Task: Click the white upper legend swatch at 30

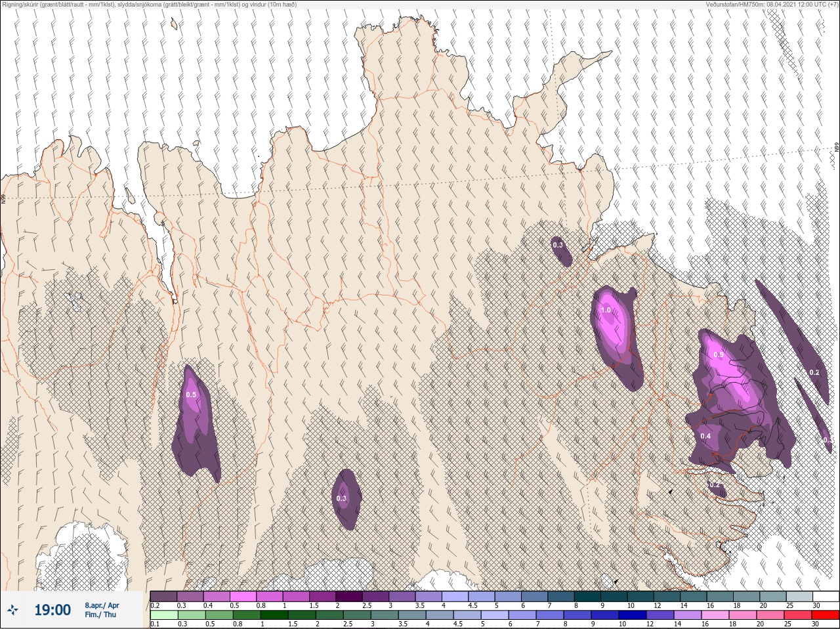Action: (826, 596)
